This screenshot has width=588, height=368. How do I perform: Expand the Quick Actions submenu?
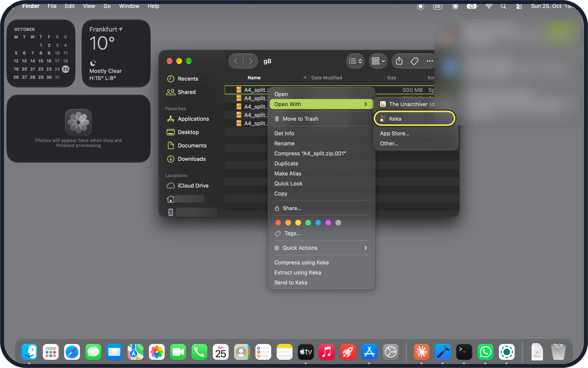click(x=321, y=248)
